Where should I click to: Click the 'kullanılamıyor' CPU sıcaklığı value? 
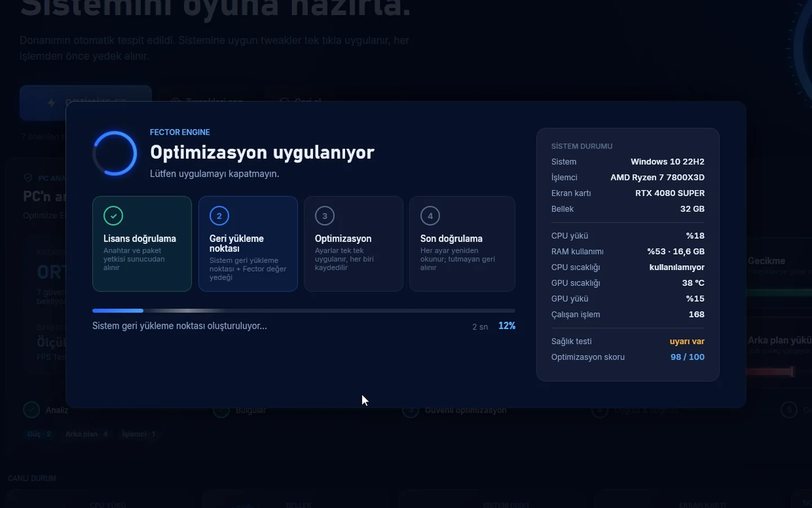point(677,267)
